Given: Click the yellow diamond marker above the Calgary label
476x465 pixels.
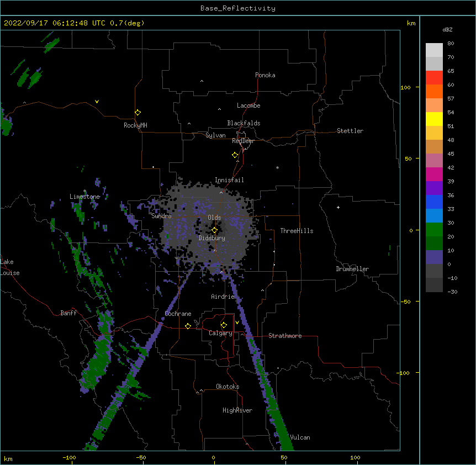Looking at the screenshot, I should click(x=224, y=325).
